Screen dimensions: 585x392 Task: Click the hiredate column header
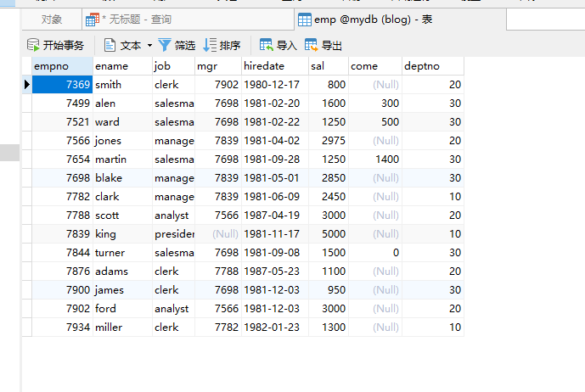(273, 65)
